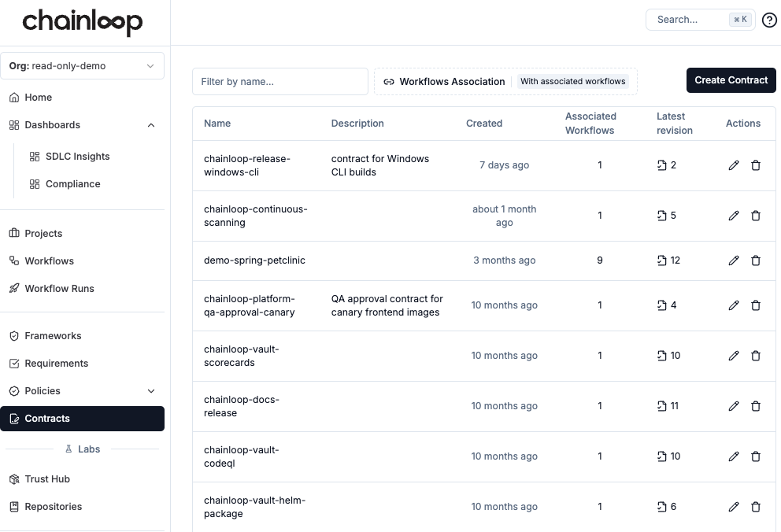
Task: Click the Name column header
Action: [x=217, y=124]
